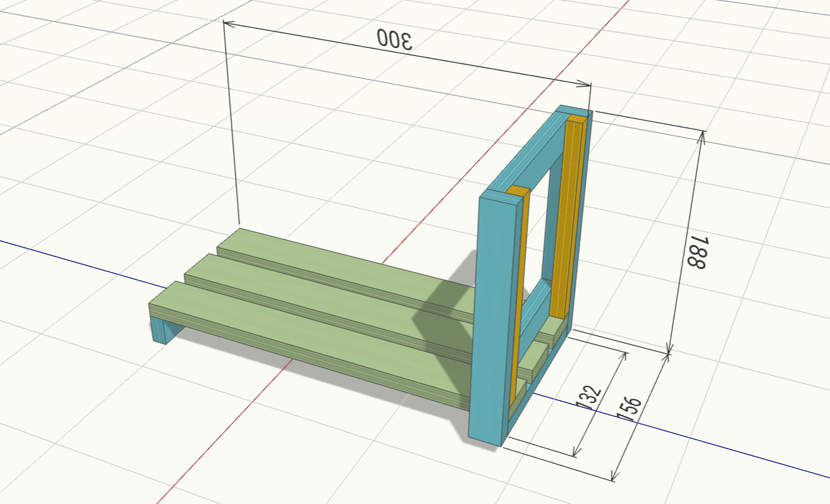Click the 132 dimension value
This screenshot has height=504, width=830.
587,397
